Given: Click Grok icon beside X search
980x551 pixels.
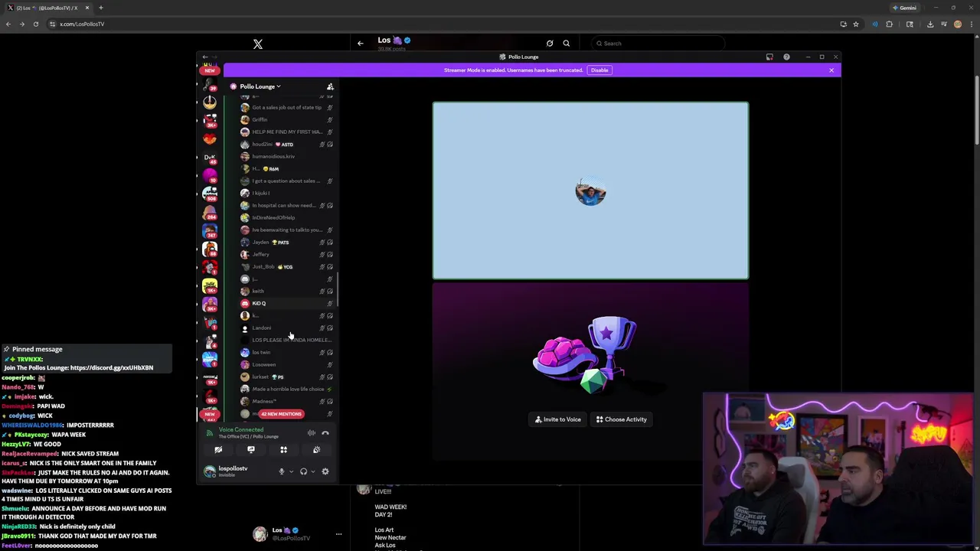Looking at the screenshot, I should click(x=550, y=44).
